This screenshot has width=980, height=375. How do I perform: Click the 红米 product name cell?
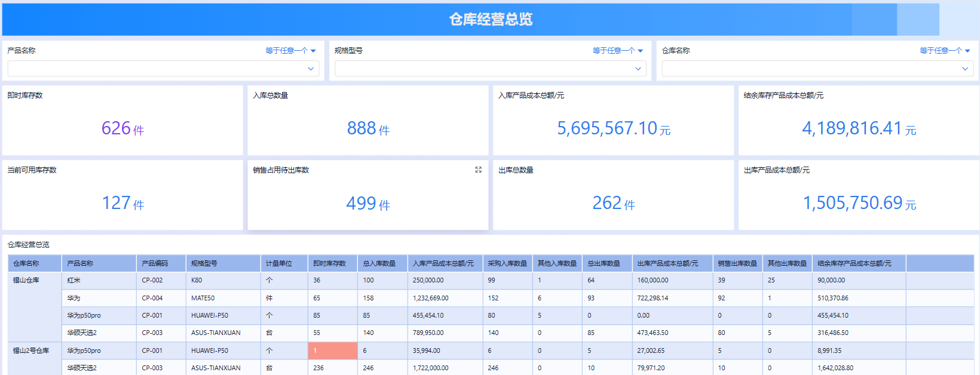[x=99, y=281]
